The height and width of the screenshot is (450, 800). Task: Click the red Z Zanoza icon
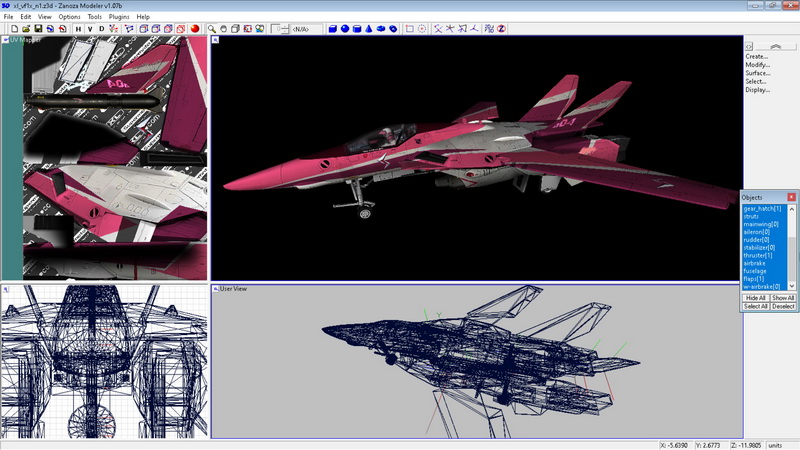pos(502,29)
